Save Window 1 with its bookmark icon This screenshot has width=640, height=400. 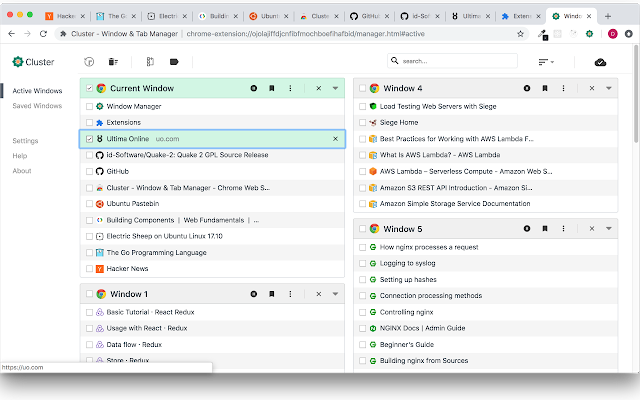click(272, 294)
